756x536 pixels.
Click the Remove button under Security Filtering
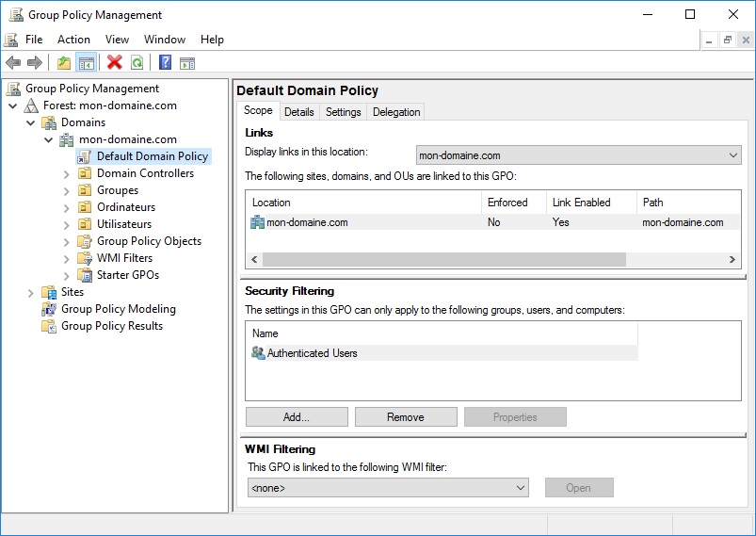pyautogui.click(x=406, y=416)
